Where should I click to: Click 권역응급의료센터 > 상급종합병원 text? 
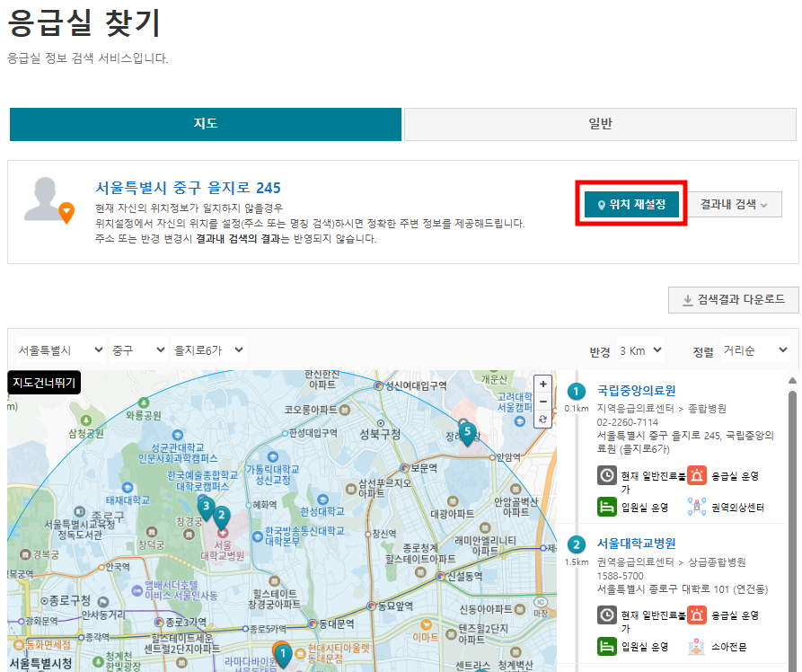[671, 562]
